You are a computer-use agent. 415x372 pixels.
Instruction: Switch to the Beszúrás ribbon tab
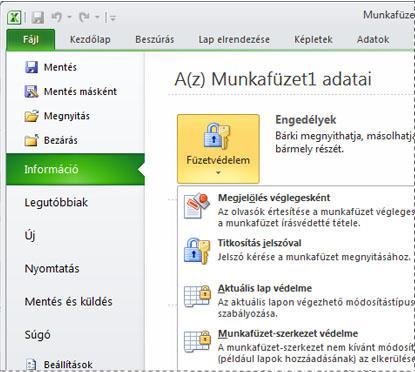click(x=155, y=40)
